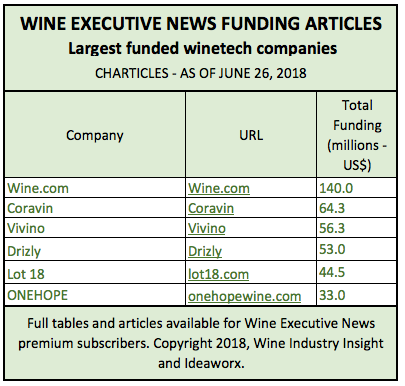Screen dimensions: 405x386
Task: Select the ONEHOPE company cell
Action: coord(95,295)
